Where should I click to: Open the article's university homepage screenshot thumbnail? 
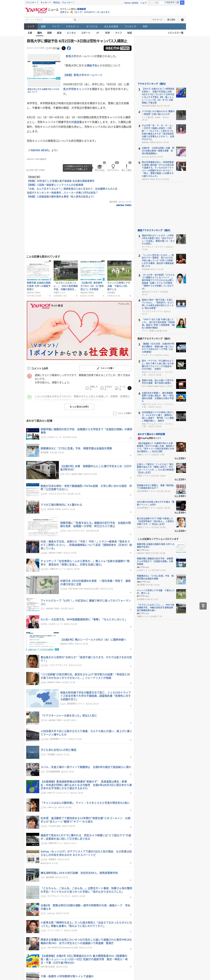[44, 70]
